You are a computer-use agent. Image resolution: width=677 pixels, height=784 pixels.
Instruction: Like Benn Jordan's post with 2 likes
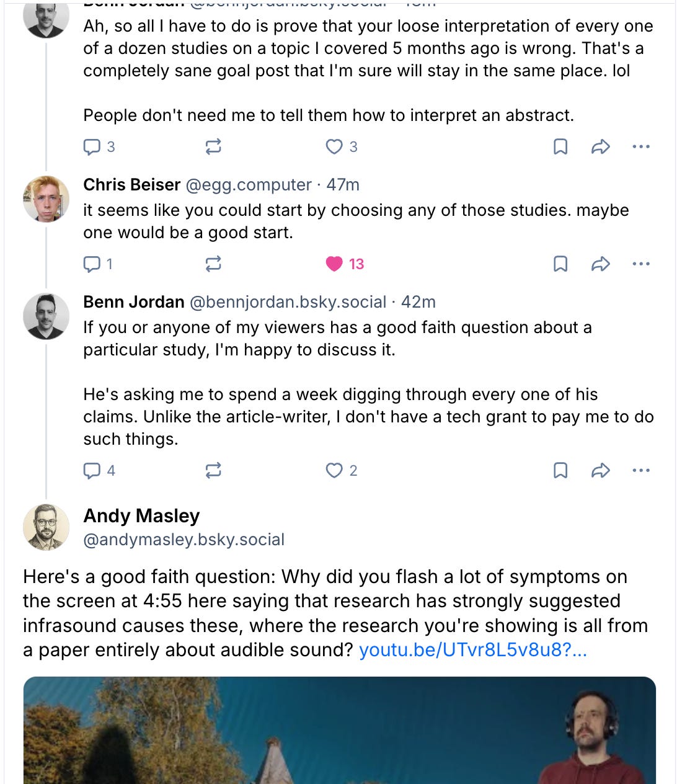335,471
